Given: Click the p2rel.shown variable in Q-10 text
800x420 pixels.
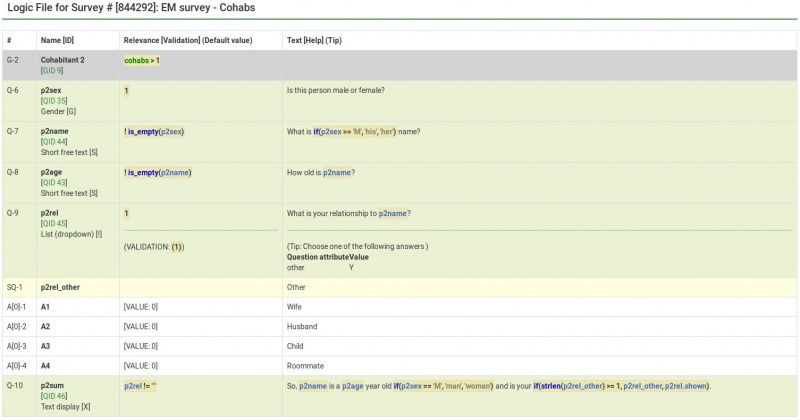Looking at the screenshot, I should [x=686, y=386].
